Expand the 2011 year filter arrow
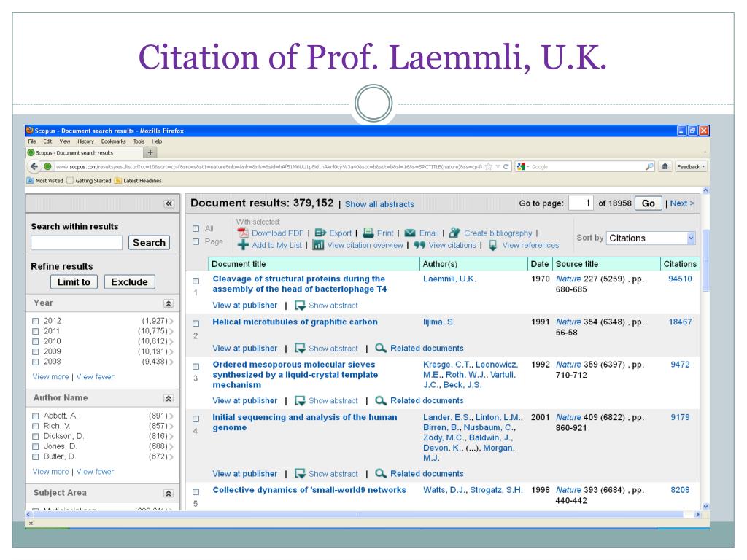Image resolution: width=747 pixels, height=560 pixels. [171, 332]
